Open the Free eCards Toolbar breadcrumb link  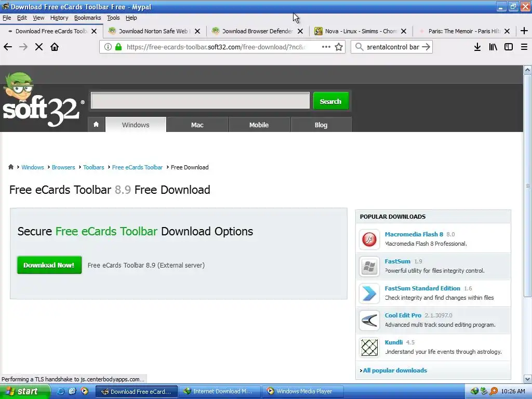click(137, 167)
